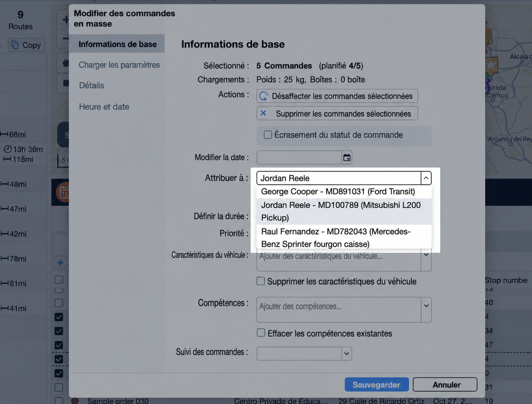Click the Sample order 030 row text

(x=118, y=401)
